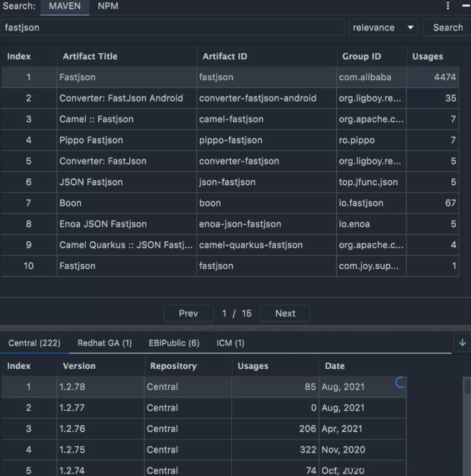Open the Redhat GA (1) tab

tap(104, 343)
